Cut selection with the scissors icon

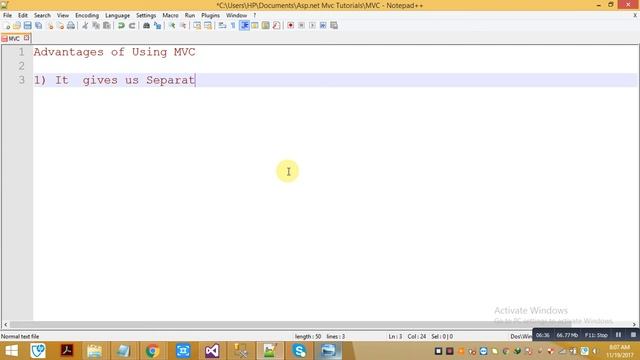pos(85,25)
